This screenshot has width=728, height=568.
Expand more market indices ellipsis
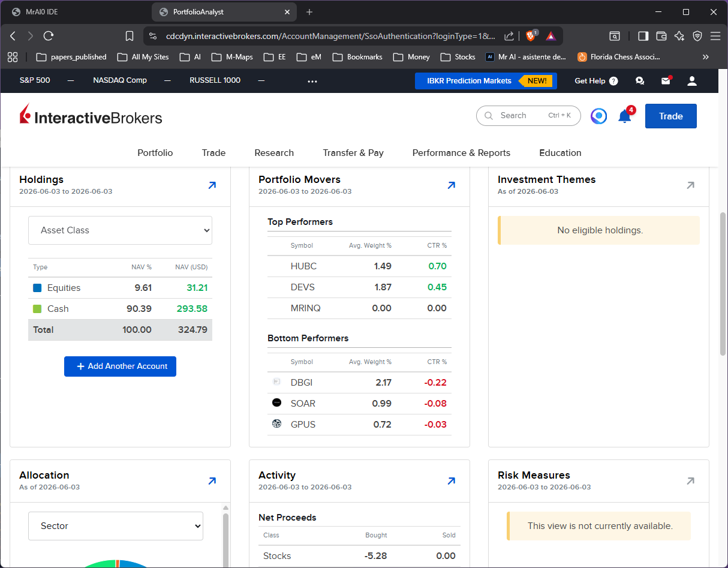312,80
